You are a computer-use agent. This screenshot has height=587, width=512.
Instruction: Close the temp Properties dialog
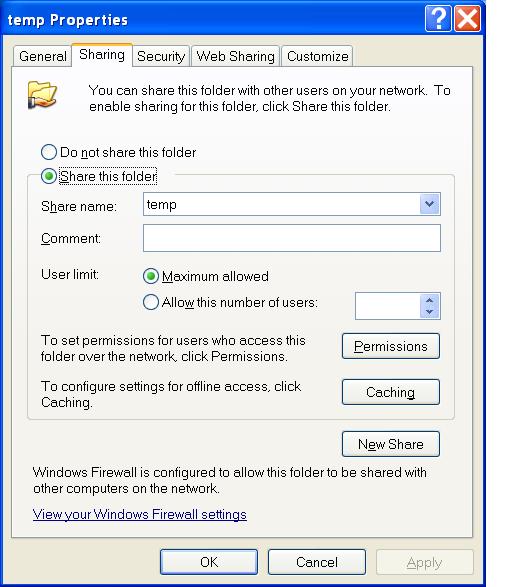467,18
